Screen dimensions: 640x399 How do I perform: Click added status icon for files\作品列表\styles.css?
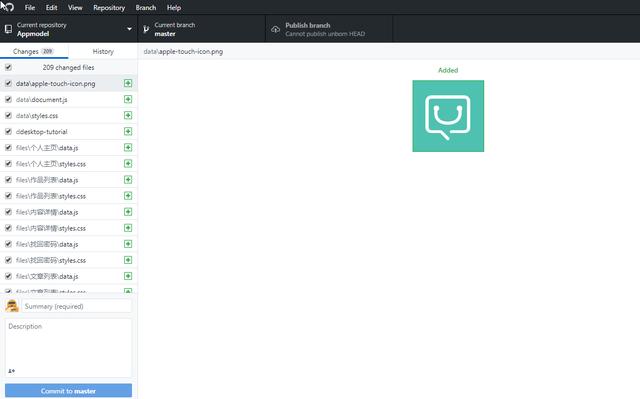[x=128, y=196]
